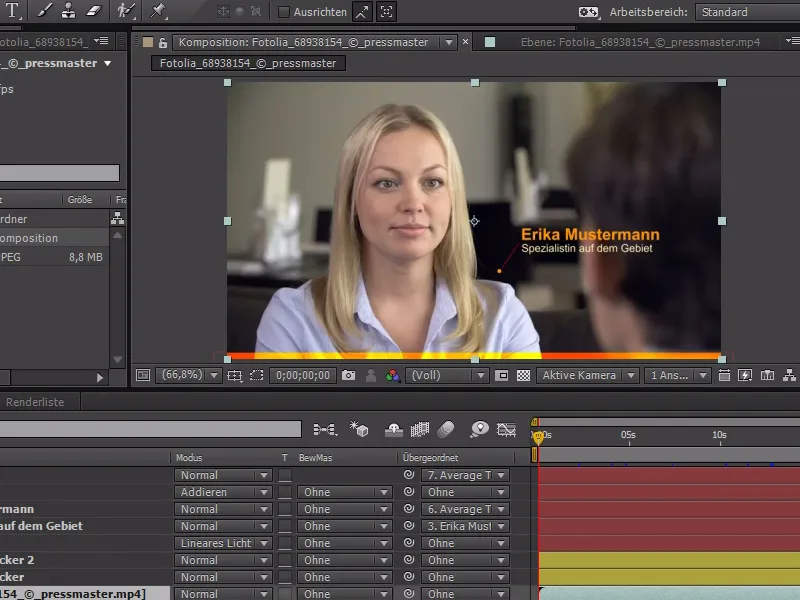Toggle draft 3D in timeline
Screen dimensions: 800x600
click(x=359, y=430)
